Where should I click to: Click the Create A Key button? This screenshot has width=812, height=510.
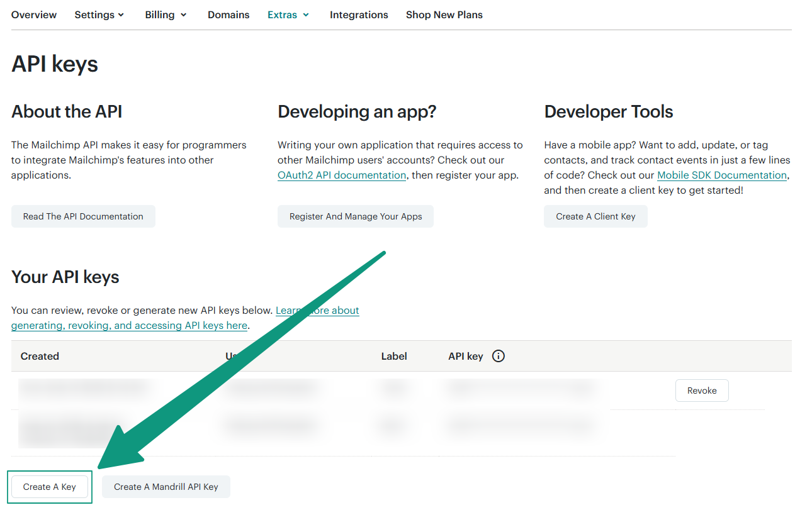(50, 487)
